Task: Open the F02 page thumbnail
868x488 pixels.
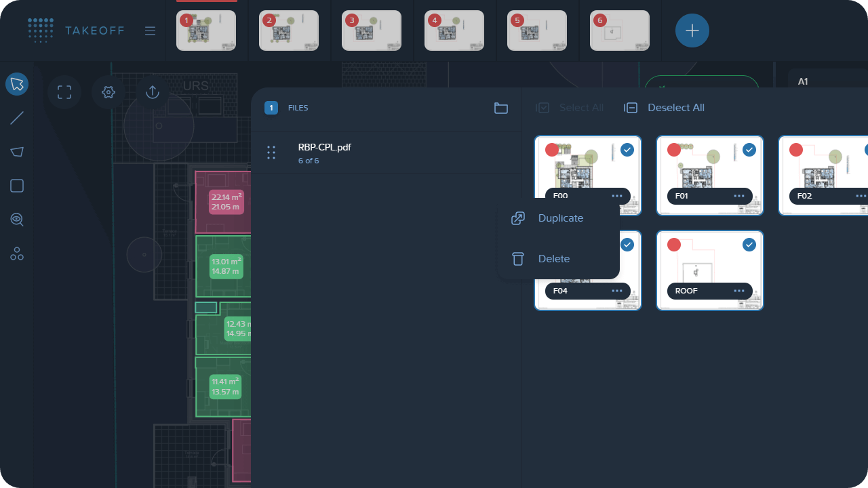Action: (x=823, y=176)
